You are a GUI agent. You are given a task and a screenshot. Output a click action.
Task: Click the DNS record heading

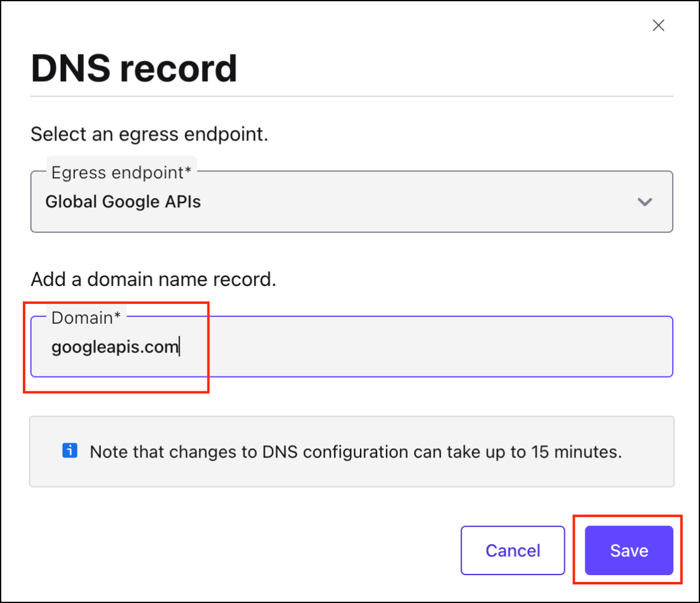(x=134, y=69)
